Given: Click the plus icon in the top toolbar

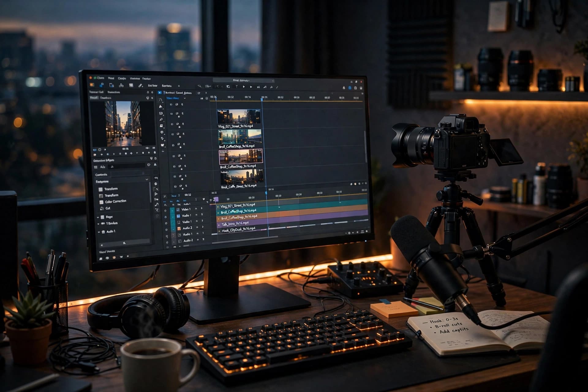Looking at the screenshot, I should pos(179,86).
